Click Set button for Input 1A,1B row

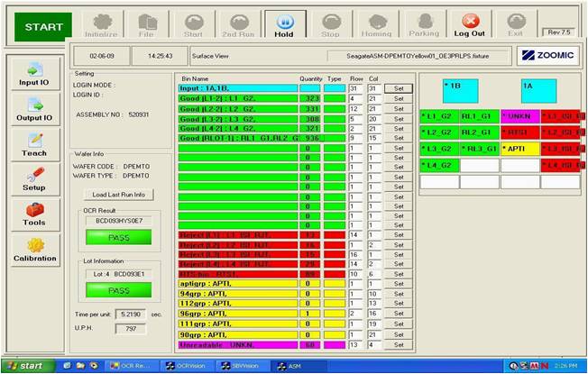(398, 88)
